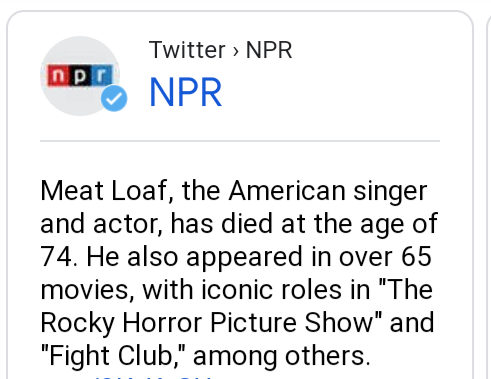Click the "has died at the age of" line
491x379 pixels.
pyautogui.click(x=304, y=224)
